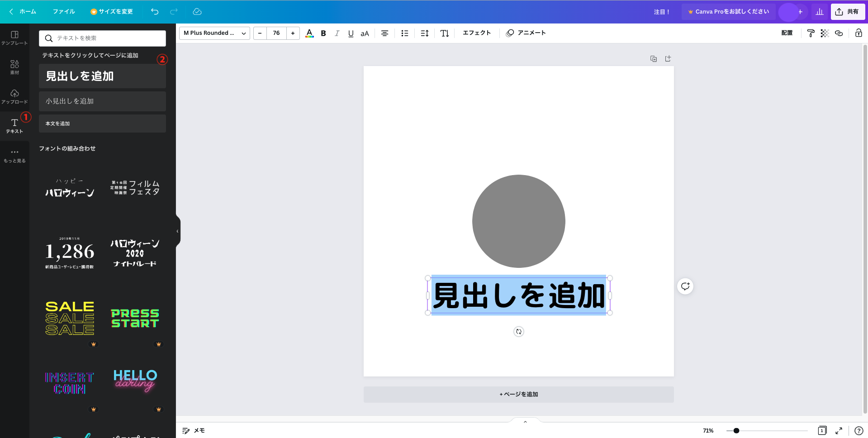Screen dimensions: 868x438
Task: Open the M Plus Rounded font dropdown
Action: 214,33
